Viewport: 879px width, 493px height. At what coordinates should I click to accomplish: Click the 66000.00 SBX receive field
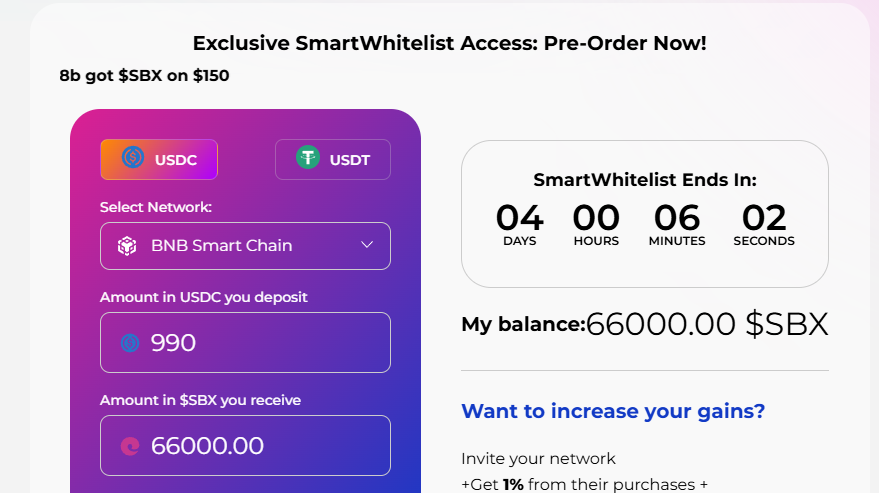point(246,445)
